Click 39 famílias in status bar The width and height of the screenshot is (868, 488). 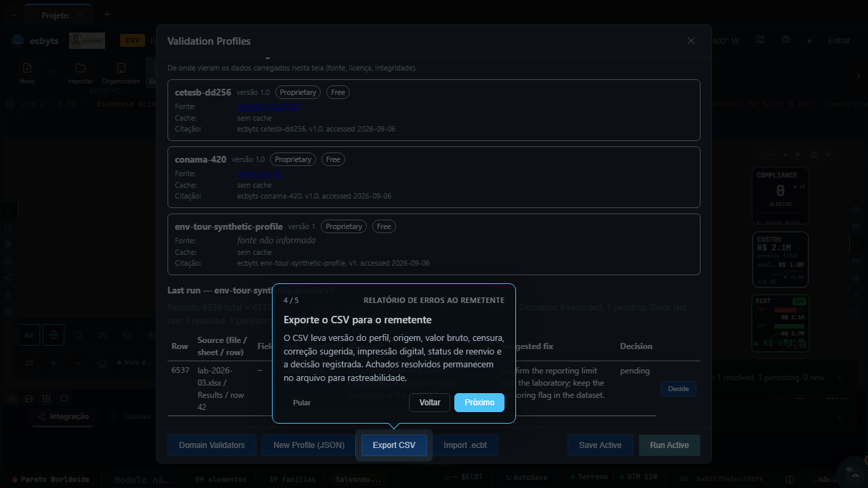(292, 479)
